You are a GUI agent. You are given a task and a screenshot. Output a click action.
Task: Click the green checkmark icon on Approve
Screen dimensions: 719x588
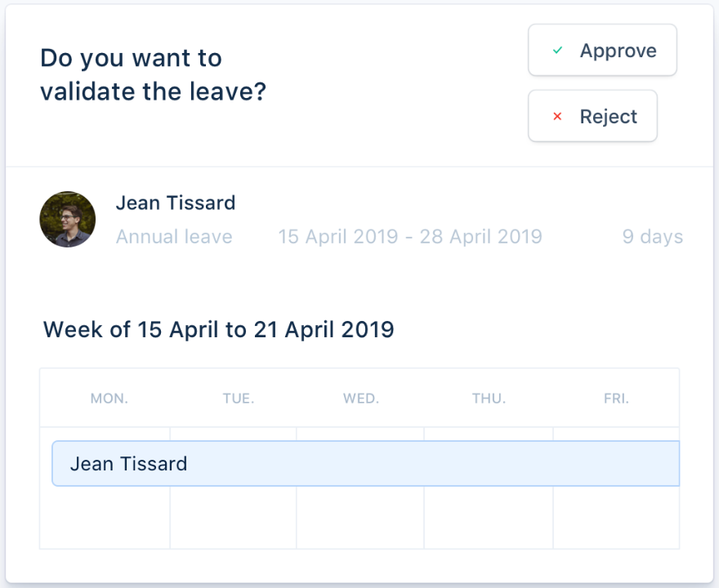coord(558,51)
